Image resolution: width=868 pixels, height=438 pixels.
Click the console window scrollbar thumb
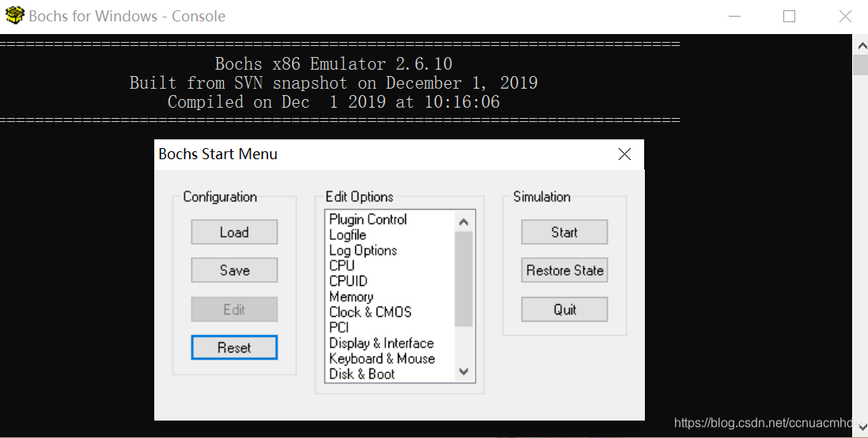(862, 64)
